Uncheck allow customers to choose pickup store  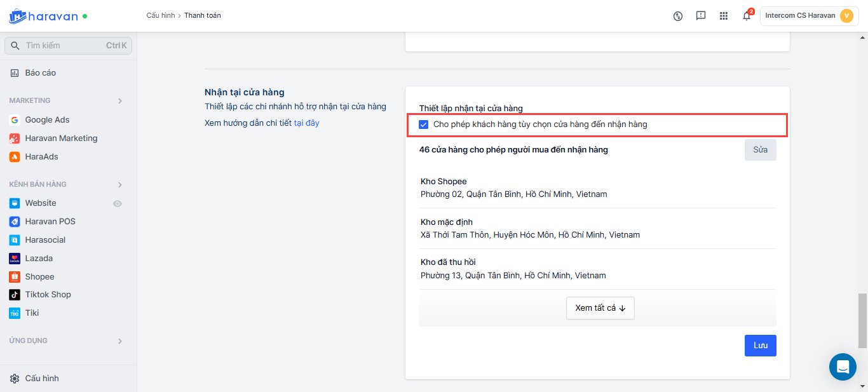pos(424,125)
